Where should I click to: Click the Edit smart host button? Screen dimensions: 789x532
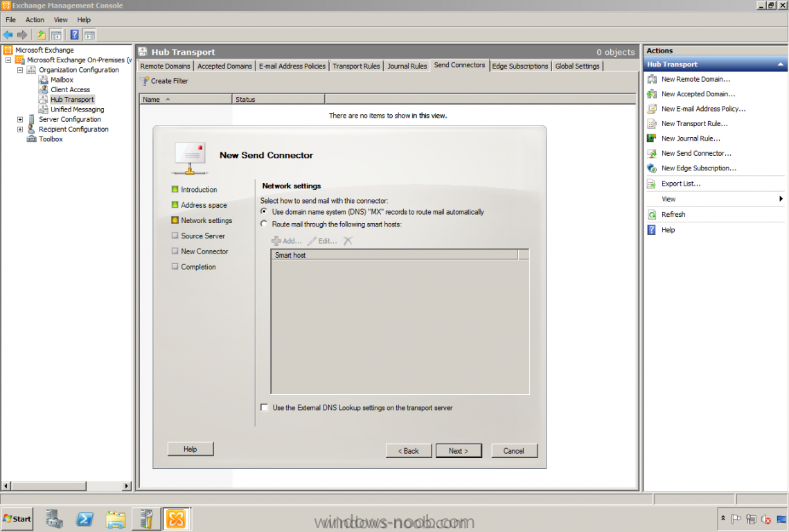click(x=323, y=241)
